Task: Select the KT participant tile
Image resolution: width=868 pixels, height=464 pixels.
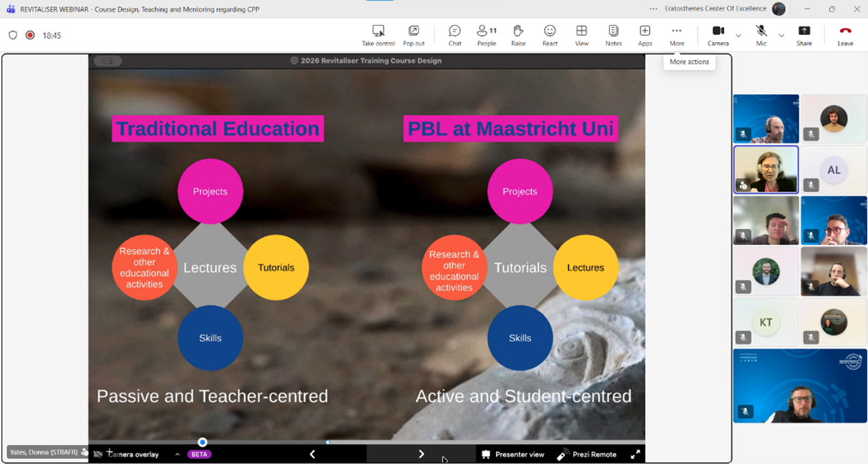Action: [x=766, y=322]
